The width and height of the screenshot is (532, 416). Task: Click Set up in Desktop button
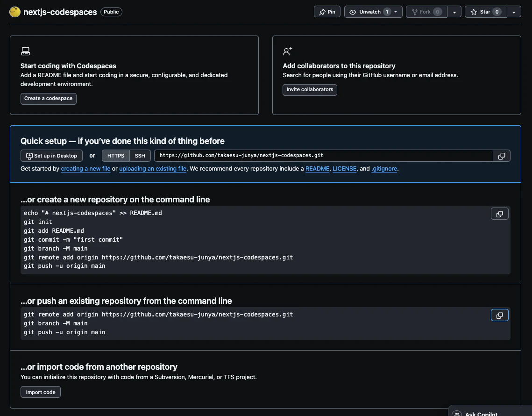tap(51, 156)
